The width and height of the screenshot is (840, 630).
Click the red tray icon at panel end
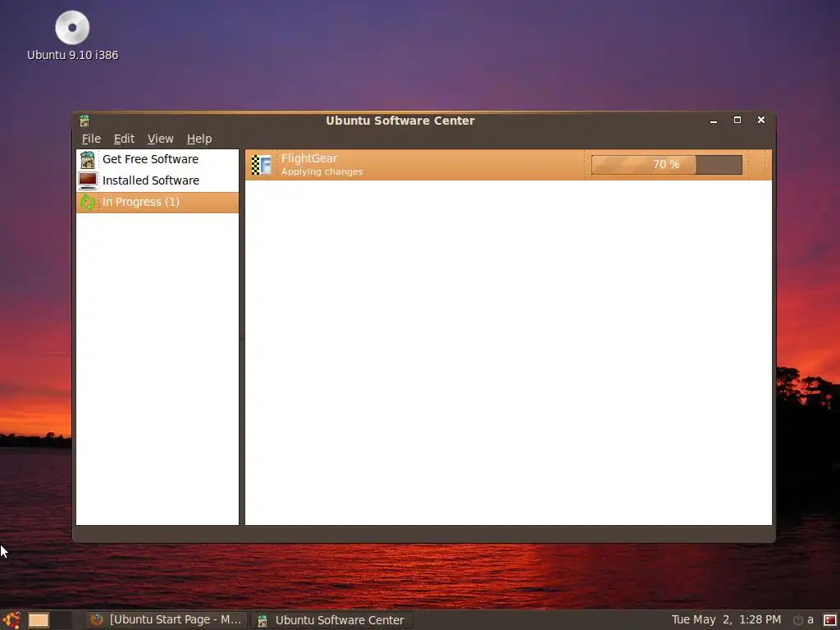coord(830,620)
